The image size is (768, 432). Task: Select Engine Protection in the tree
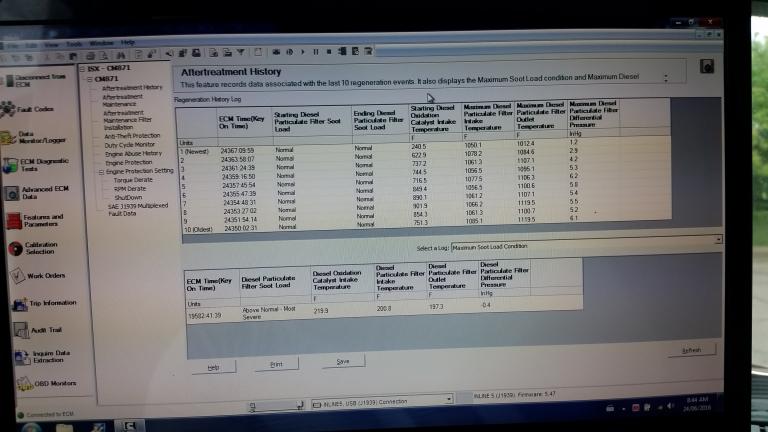click(128, 163)
